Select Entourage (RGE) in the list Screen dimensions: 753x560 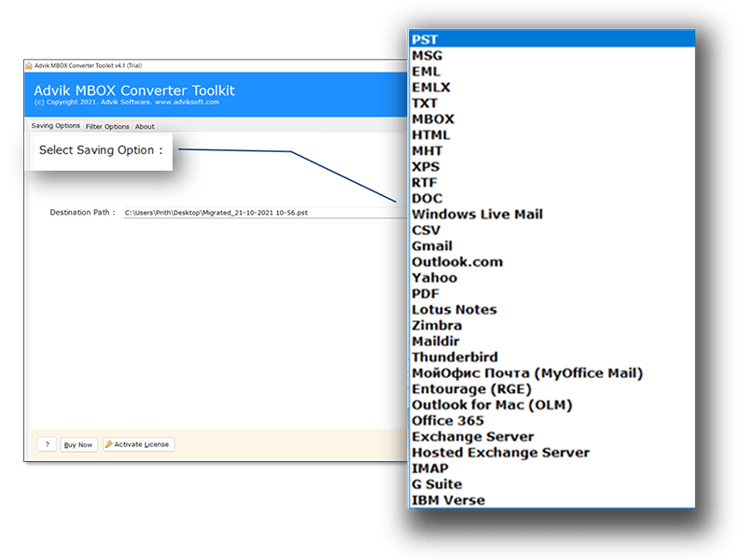click(x=552, y=388)
